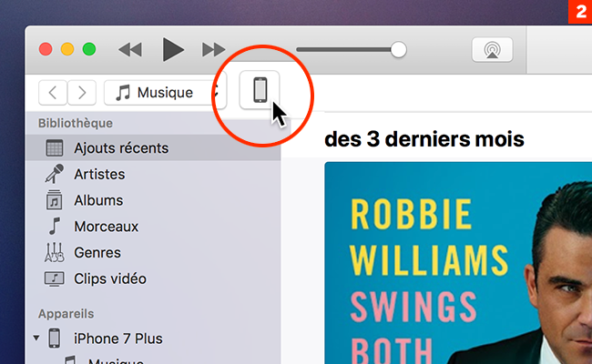This screenshot has height=364, width=592.
Task: Open the Robbie Williams album cover
Action: [x=458, y=263]
